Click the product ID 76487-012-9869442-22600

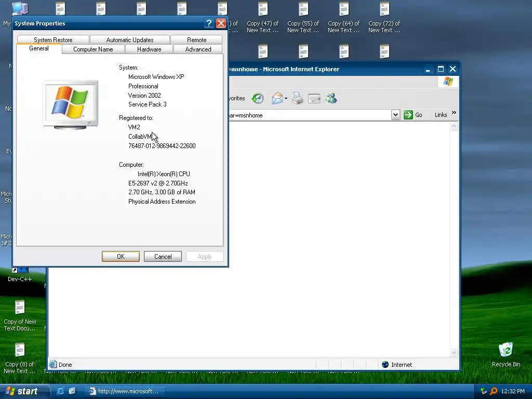162,146
